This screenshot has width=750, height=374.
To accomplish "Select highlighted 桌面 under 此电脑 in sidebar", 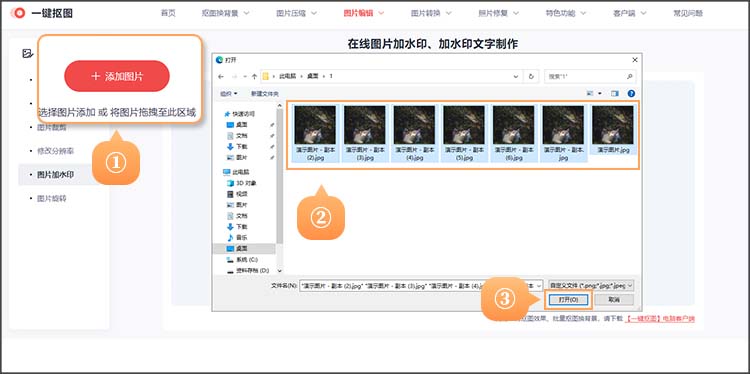I will tap(244, 249).
